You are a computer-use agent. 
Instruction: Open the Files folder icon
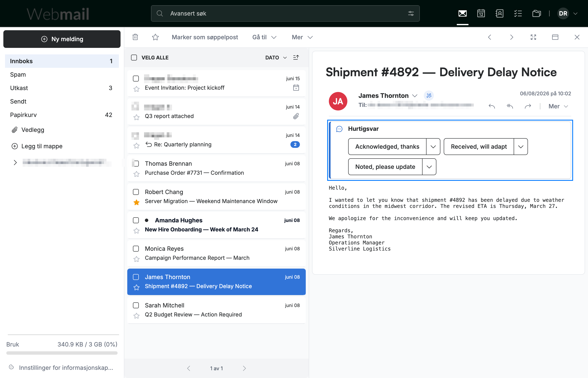pos(537,13)
